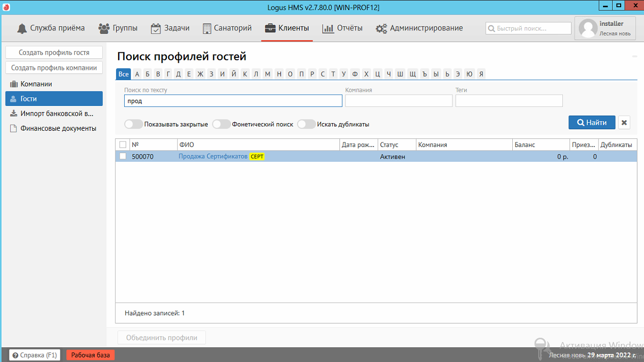Viewport: 644px width, 362px height.
Task: Open Финансовые документы in the sidebar
Action: pyautogui.click(x=58, y=128)
